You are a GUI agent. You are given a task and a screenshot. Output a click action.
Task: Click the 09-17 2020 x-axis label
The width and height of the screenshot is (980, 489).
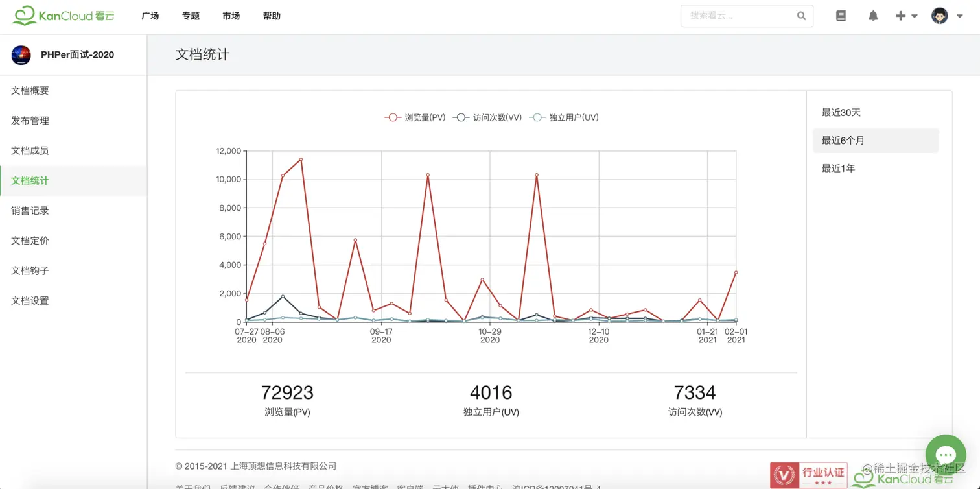pyautogui.click(x=381, y=335)
